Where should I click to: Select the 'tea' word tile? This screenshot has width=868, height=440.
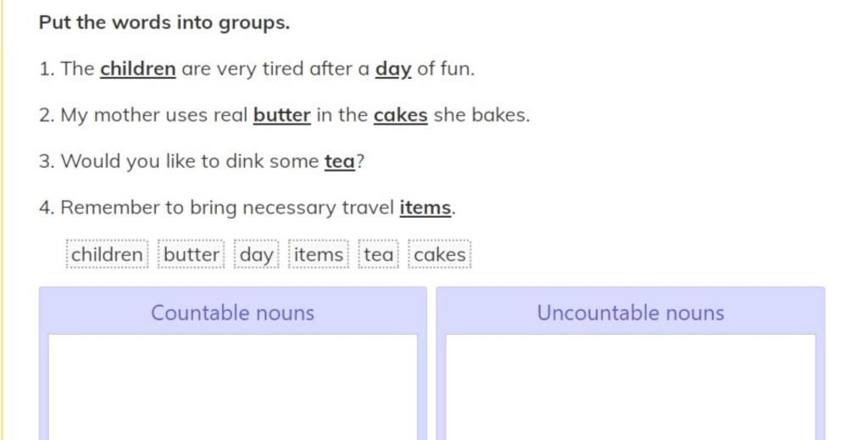click(379, 254)
